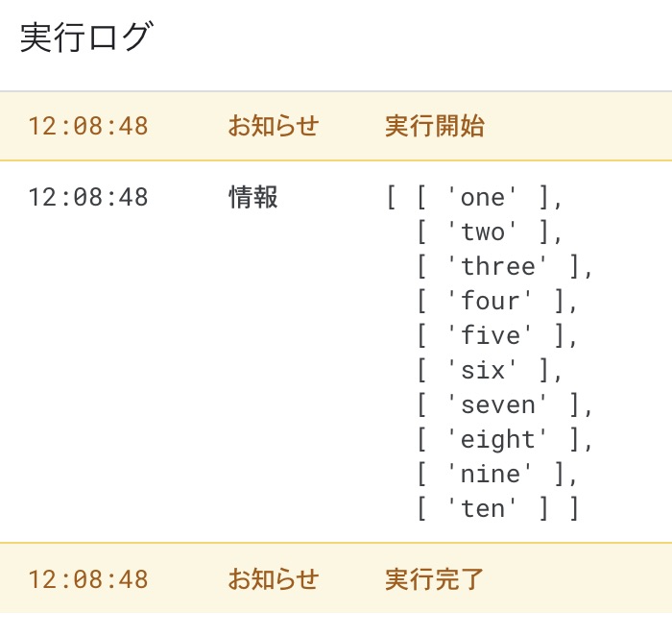Click お知らせ label in 実行開始 row
This screenshot has height=636, width=672.
(x=273, y=126)
